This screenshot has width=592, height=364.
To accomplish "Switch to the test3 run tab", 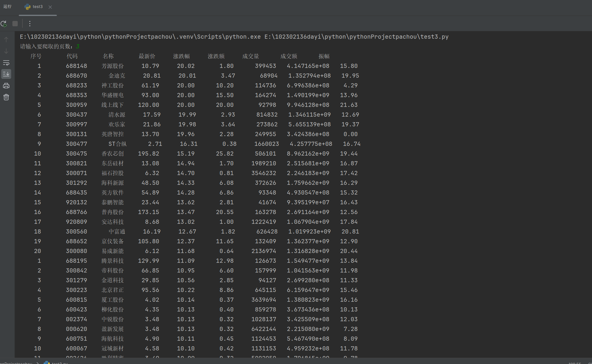I will click(x=38, y=6).
